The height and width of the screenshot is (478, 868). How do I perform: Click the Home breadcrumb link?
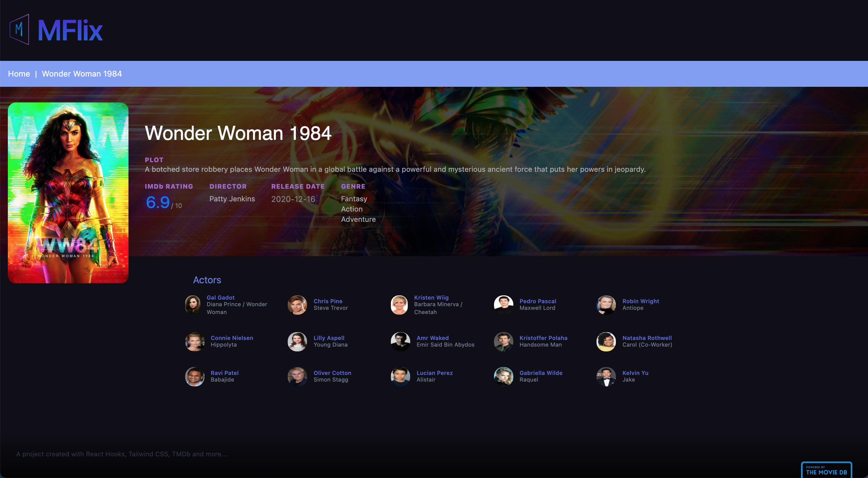[19, 74]
